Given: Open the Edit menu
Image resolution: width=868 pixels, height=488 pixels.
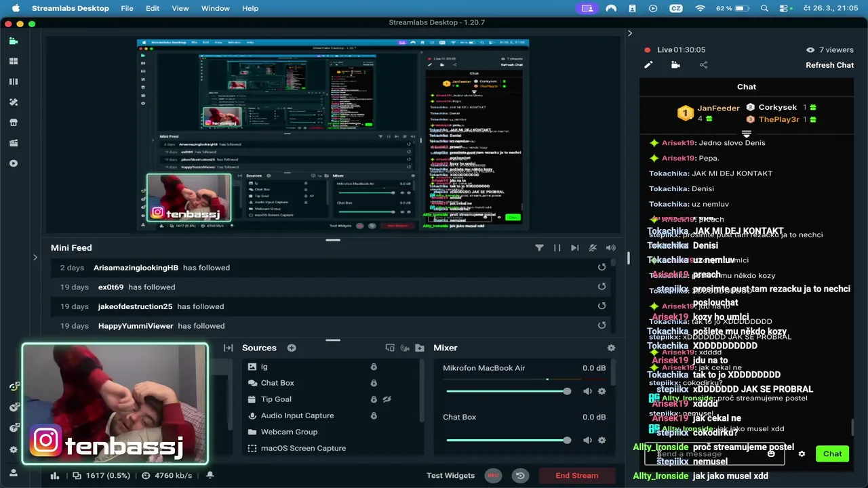Looking at the screenshot, I should (x=153, y=8).
